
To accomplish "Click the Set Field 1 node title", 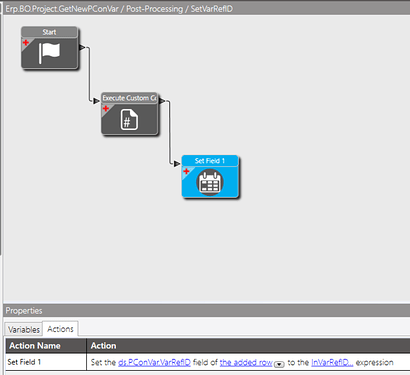I will point(210,161).
